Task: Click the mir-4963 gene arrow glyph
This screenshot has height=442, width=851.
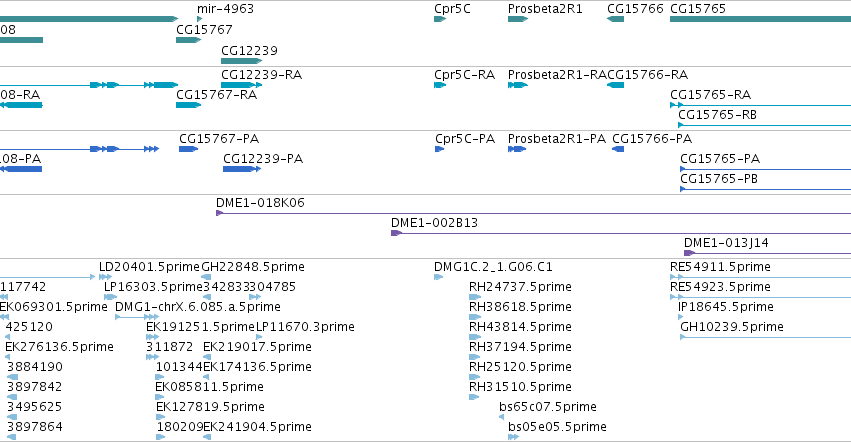Action: [200, 19]
